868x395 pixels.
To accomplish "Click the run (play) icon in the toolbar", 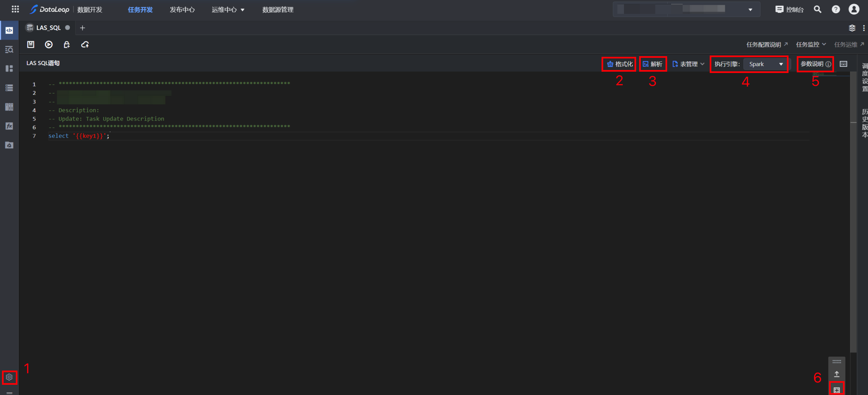I will pos(48,44).
